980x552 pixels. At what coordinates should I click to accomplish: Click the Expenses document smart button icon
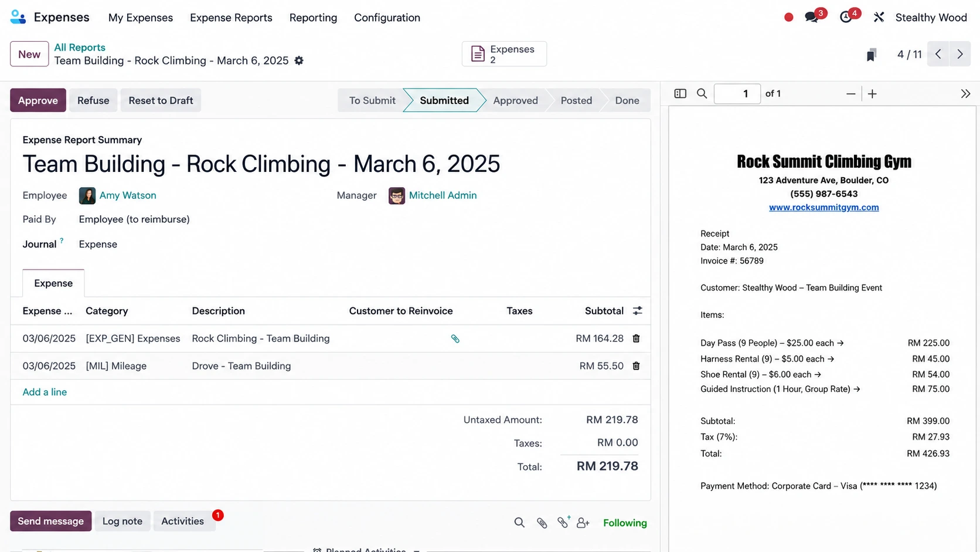[x=478, y=54]
